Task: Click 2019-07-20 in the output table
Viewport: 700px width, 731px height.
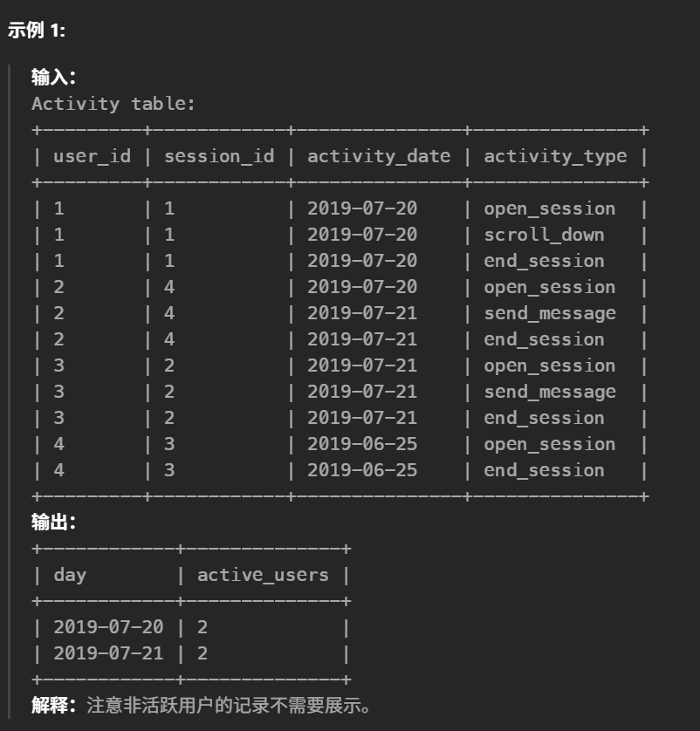Action: pos(108,627)
